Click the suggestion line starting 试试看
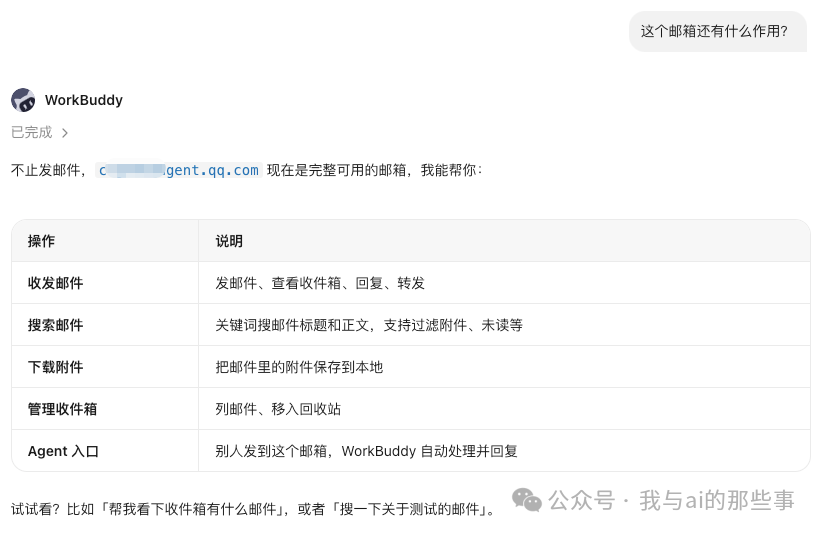The height and width of the screenshot is (533, 821). pos(253,509)
